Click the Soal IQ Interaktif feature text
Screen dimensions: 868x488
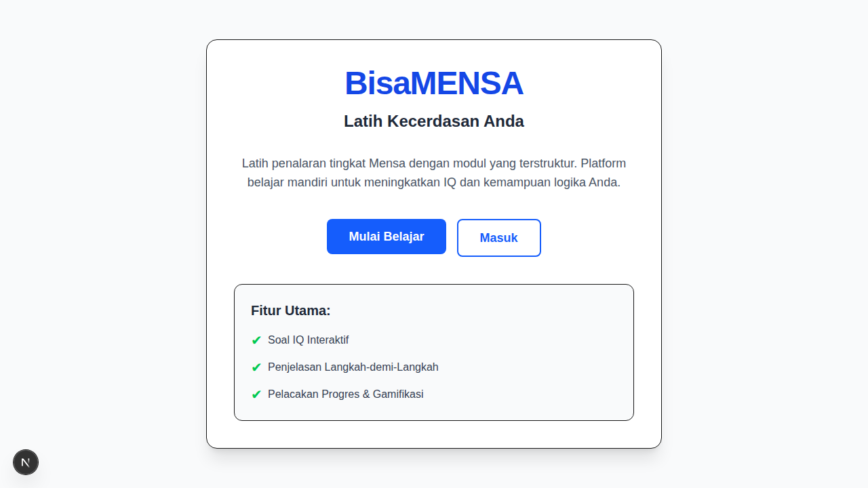pos(308,340)
